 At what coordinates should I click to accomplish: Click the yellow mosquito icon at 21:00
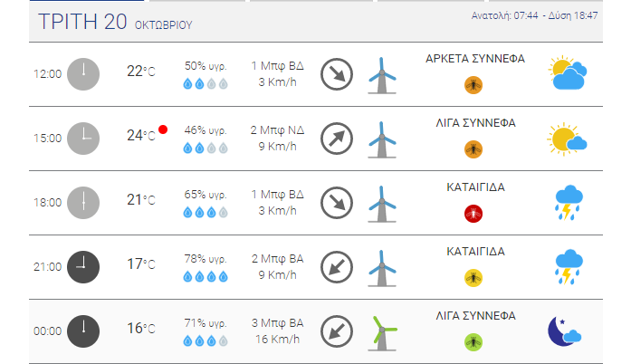(473, 278)
